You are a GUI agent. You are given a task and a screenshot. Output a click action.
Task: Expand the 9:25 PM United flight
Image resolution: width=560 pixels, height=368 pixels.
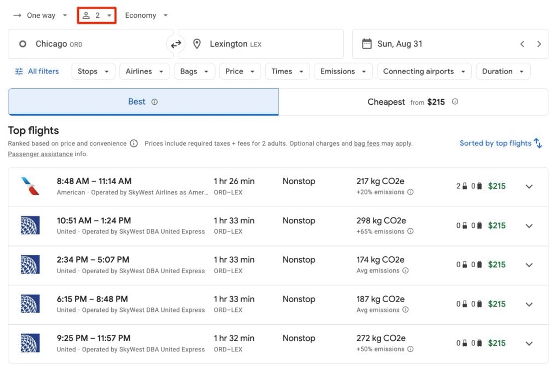529,344
